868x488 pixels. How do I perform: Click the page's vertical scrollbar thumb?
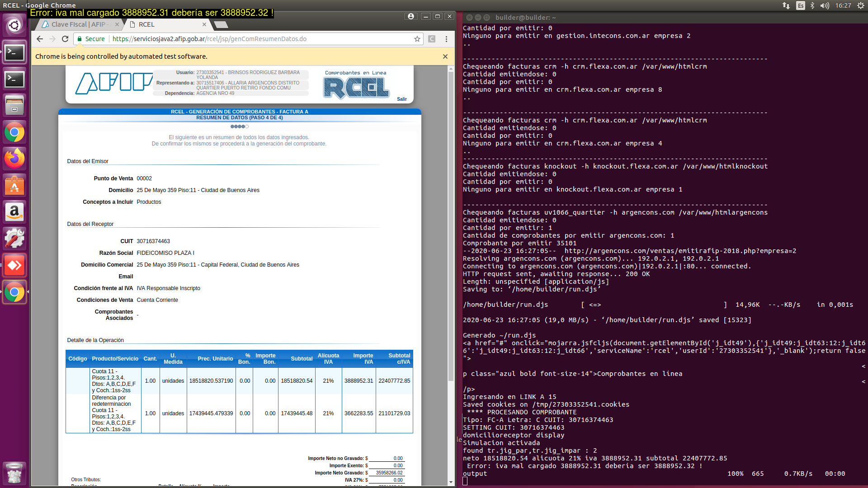[x=451, y=226]
